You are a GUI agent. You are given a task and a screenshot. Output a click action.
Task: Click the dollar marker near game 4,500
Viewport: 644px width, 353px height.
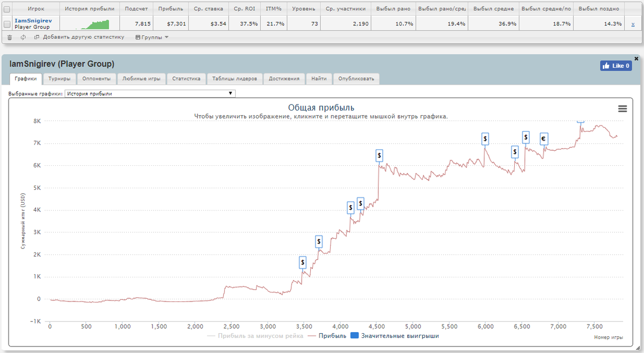pos(379,156)
